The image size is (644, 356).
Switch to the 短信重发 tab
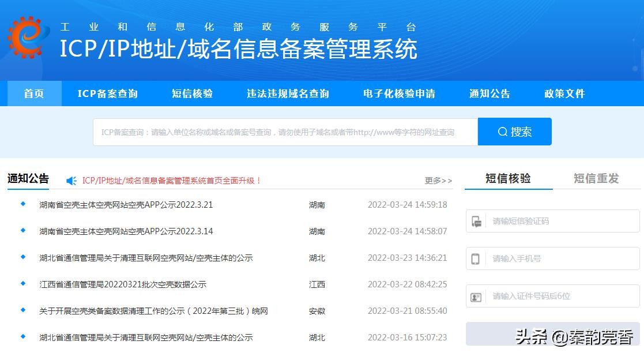596,178
